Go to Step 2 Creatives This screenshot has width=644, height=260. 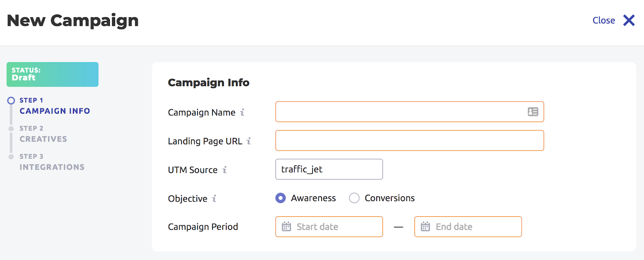[43, 134]
